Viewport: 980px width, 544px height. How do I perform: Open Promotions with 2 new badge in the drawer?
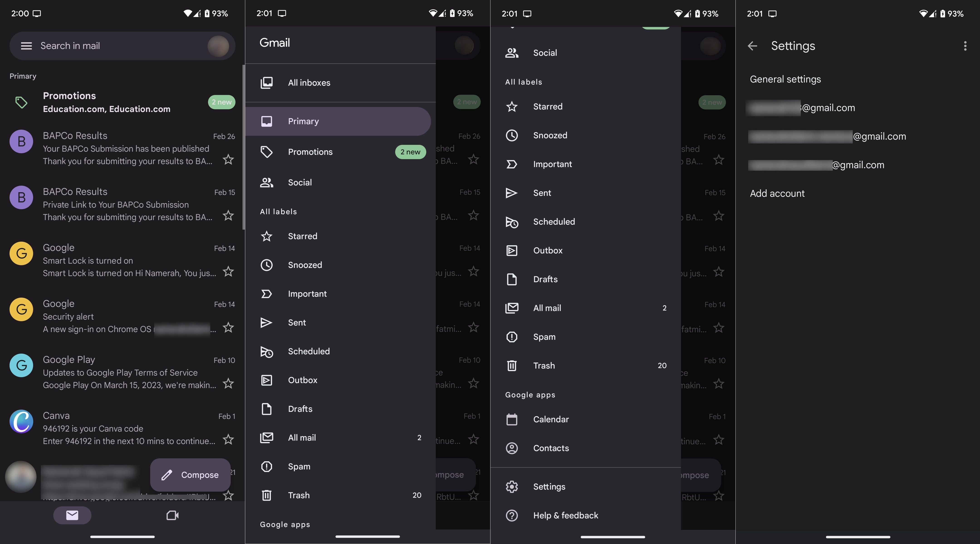click(340, 152)
